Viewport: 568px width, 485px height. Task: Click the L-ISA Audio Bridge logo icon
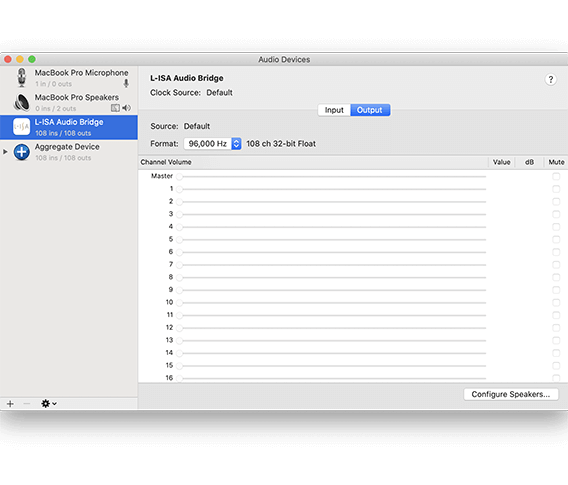pyautogui.click(x=21, y=127)
